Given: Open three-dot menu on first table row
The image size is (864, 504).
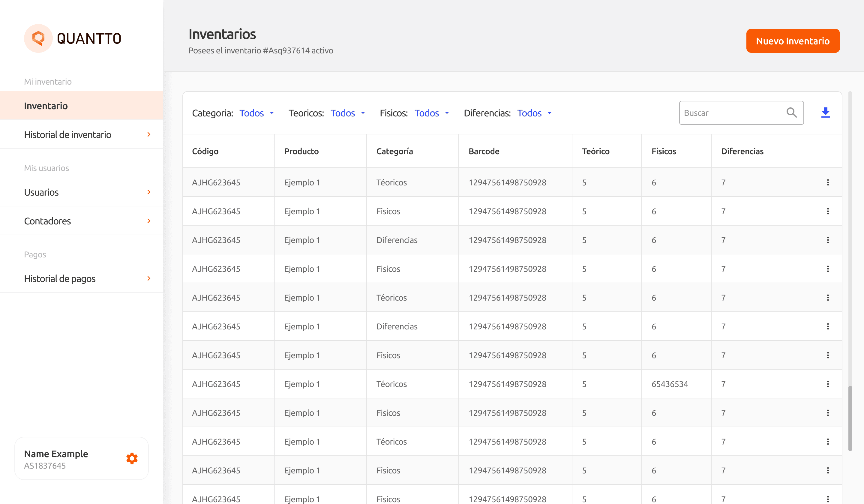Looking at the screenshot, I should coord(828,182).
